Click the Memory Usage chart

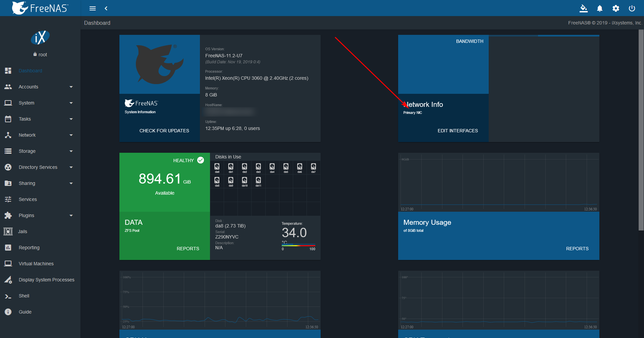[x=499, y=182]
